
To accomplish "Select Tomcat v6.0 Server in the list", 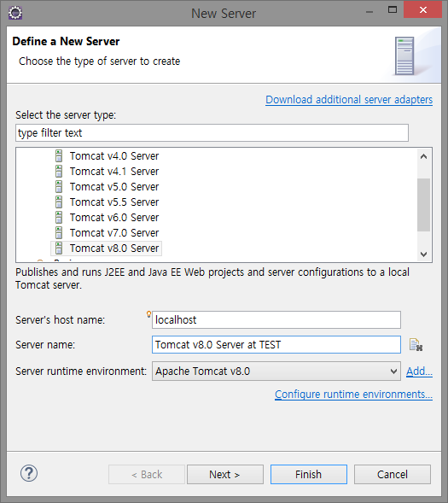I will [114, 218].
